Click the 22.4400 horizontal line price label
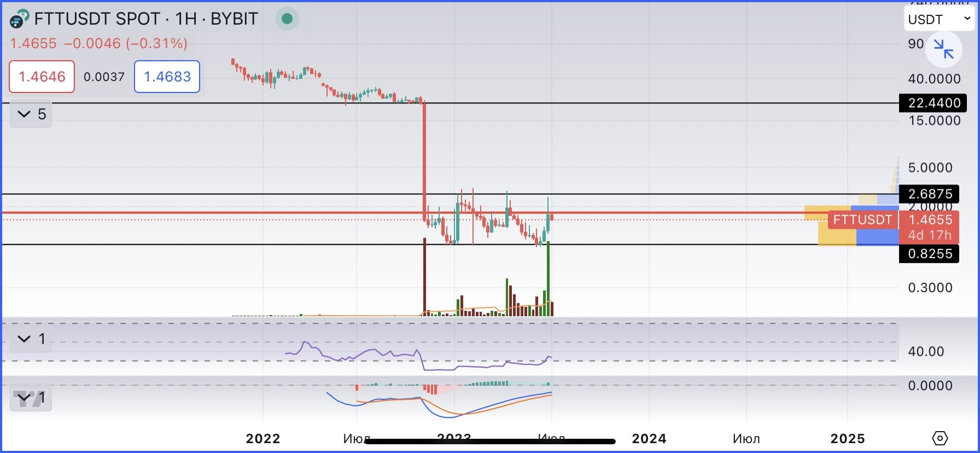Viewport: 980px width, 453px height. [933, 103]
